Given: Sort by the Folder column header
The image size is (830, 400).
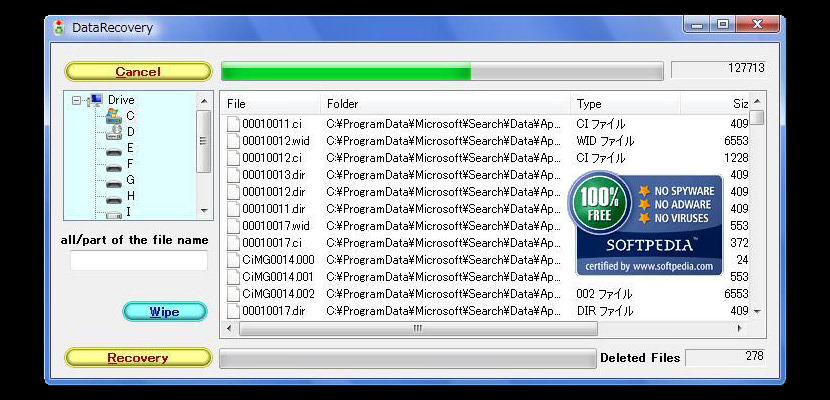Looking at the screenshot, I should tap(445, 104).
